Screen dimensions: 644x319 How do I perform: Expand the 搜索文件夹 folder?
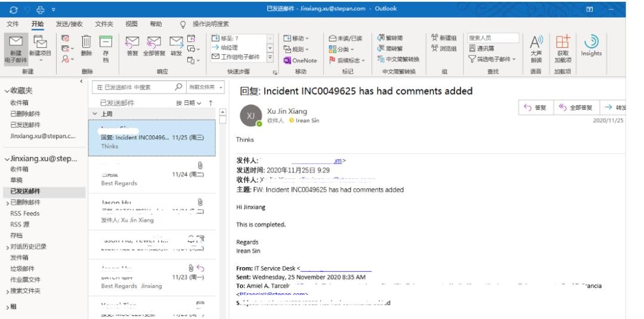coord(7,292)
